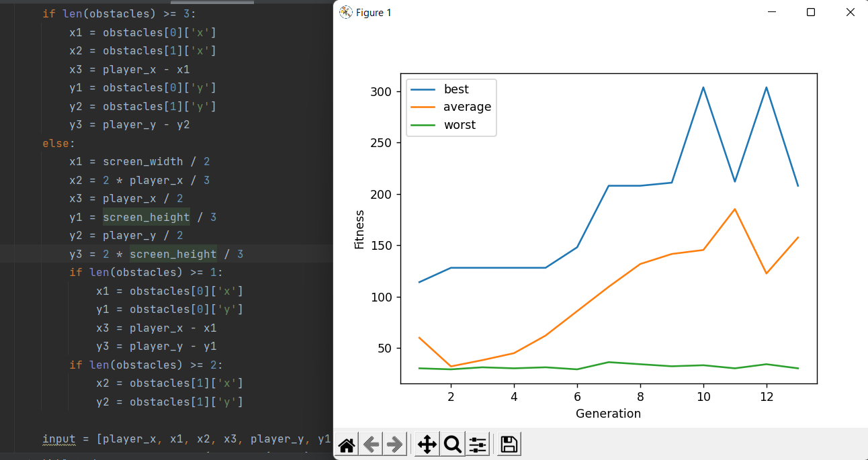
Task: Click the 'Figure 1' title bar text
Action: coord(374,12)
